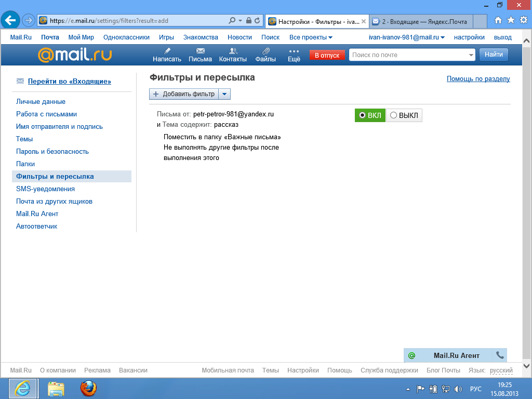The image size is (532, 399).
Task: Click the search magnifier in address bar
Action: point(232,20)
